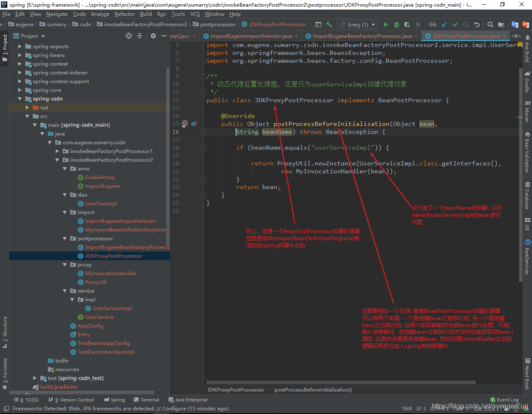Expand the spring-beans module

[20, 55]
